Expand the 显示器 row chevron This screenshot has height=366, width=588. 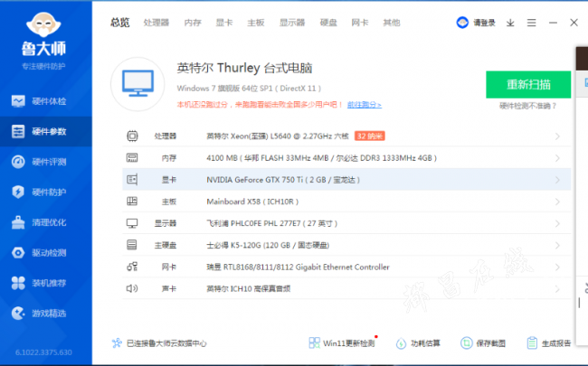(557, 223)
